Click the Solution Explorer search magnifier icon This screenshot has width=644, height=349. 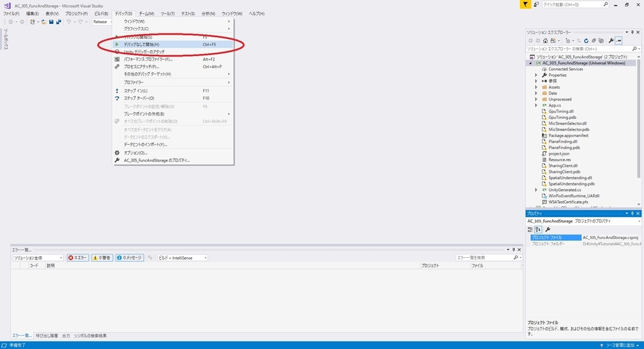635,49
